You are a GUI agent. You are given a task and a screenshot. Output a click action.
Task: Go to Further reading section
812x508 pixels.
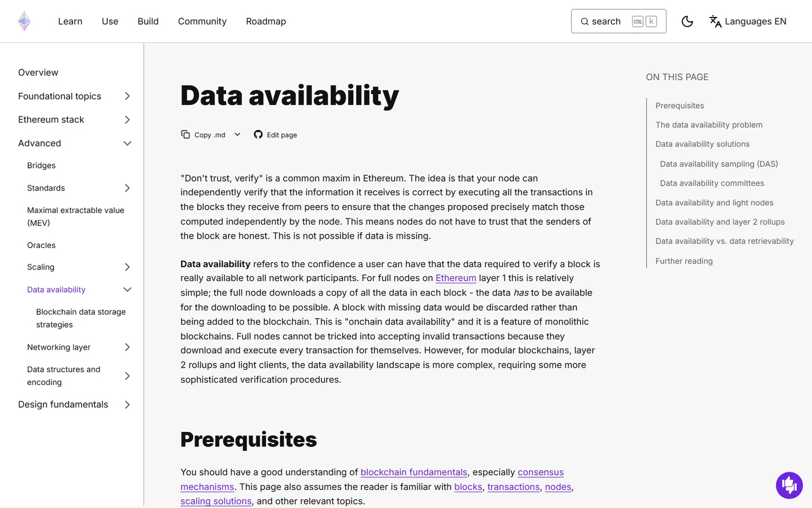click(x=684, y=261)
